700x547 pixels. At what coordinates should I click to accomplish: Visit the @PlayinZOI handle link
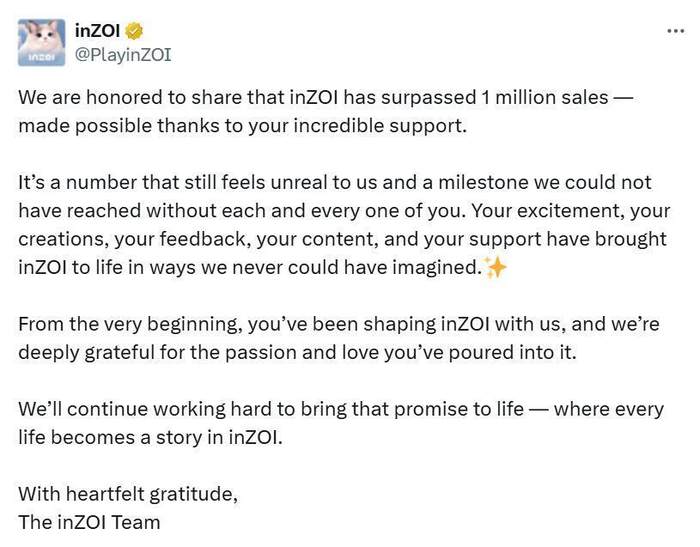click(x=123, y=54)
